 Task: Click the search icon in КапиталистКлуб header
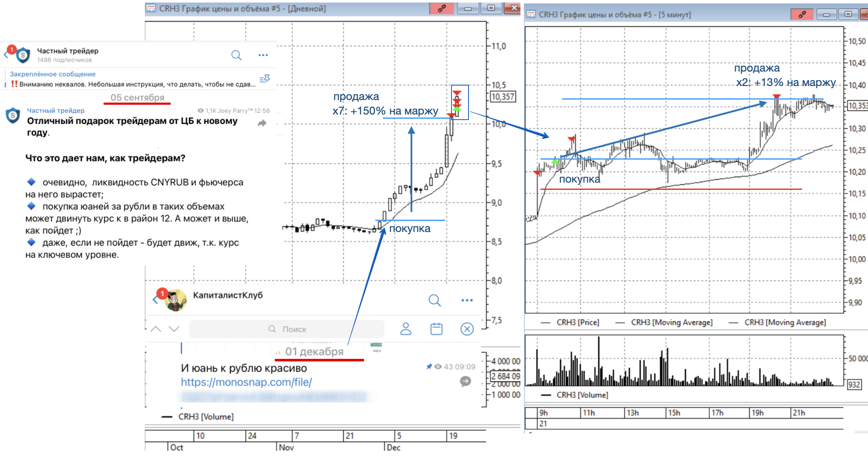pyautogui.click(x=434, y=300)
